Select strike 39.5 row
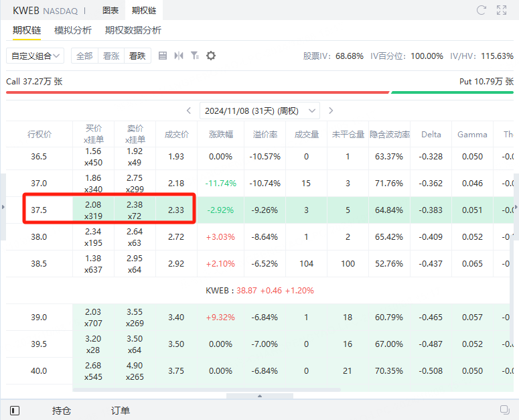 click(x=260, y=344)
